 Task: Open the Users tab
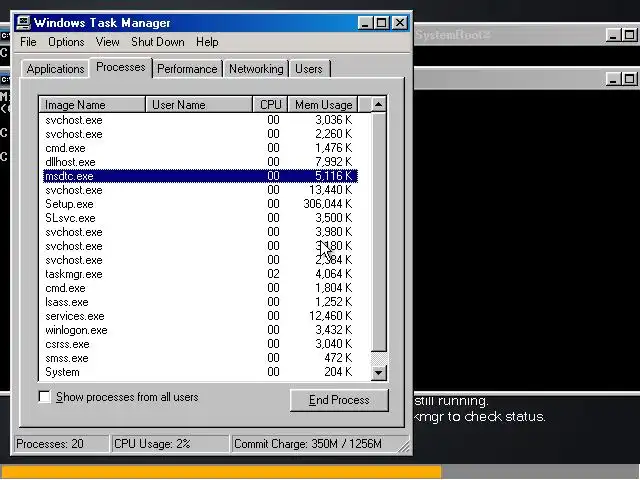(x=309, y=69)
